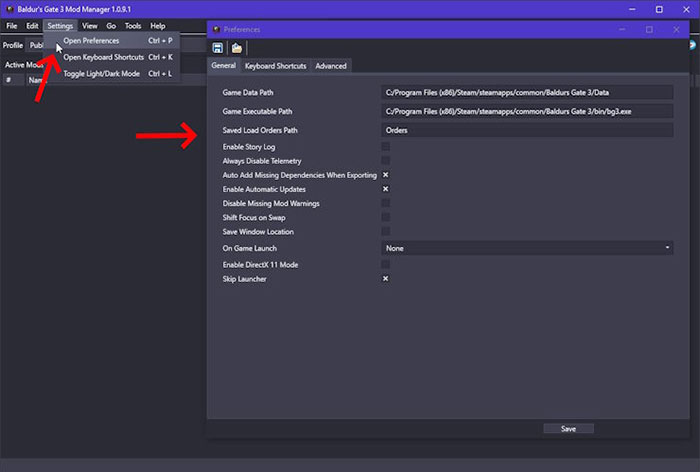Open the Go menu in menu bar
Screen dimensions: 700x472
112,25
